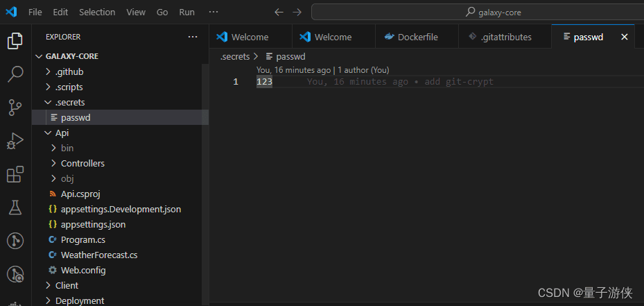Viewport: 644px width, 306px height.
Task: Click passwd file icon in breadcrumb
Action: coord(270,57)
